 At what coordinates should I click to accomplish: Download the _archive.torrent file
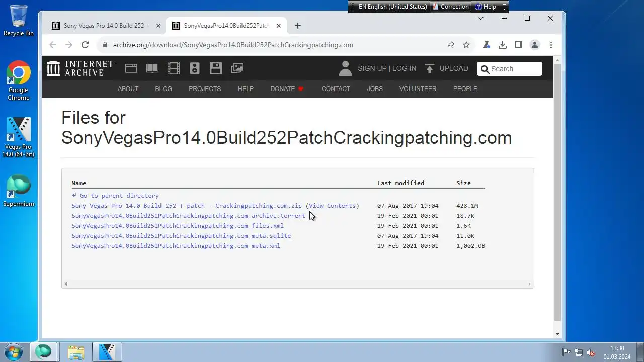pos(188,216)
